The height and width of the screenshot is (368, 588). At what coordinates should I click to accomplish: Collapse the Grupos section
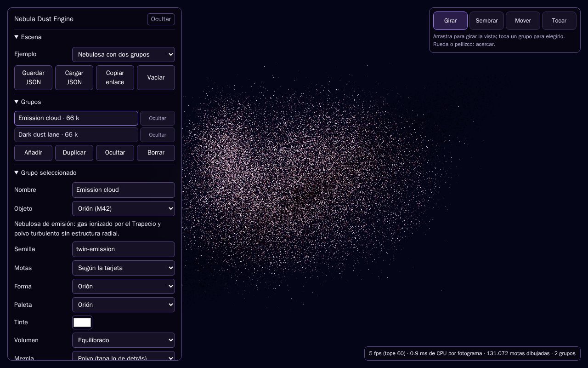[28, 102]
